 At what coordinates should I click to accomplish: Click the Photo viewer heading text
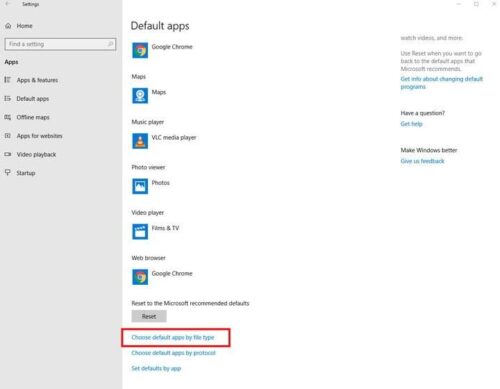pos(148,167)
